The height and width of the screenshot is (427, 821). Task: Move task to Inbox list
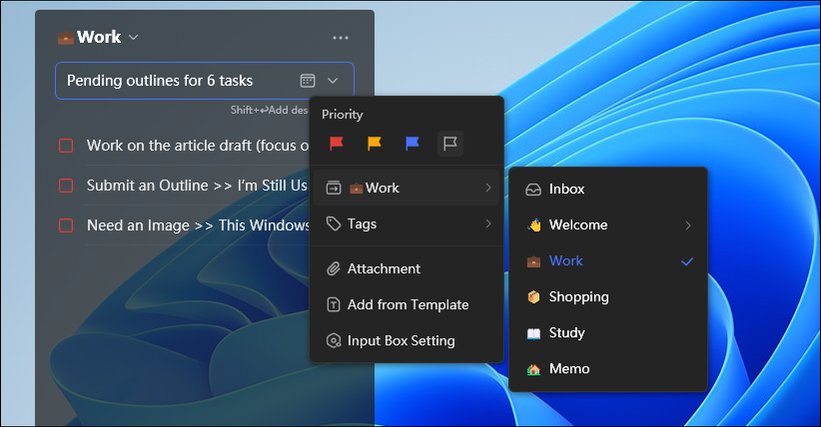(566, 189)
